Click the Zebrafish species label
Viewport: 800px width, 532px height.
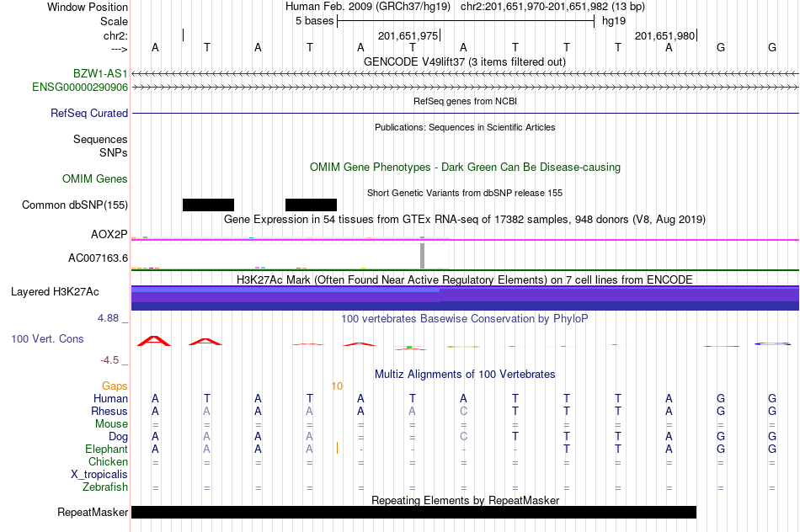click(x=105, y=487)
